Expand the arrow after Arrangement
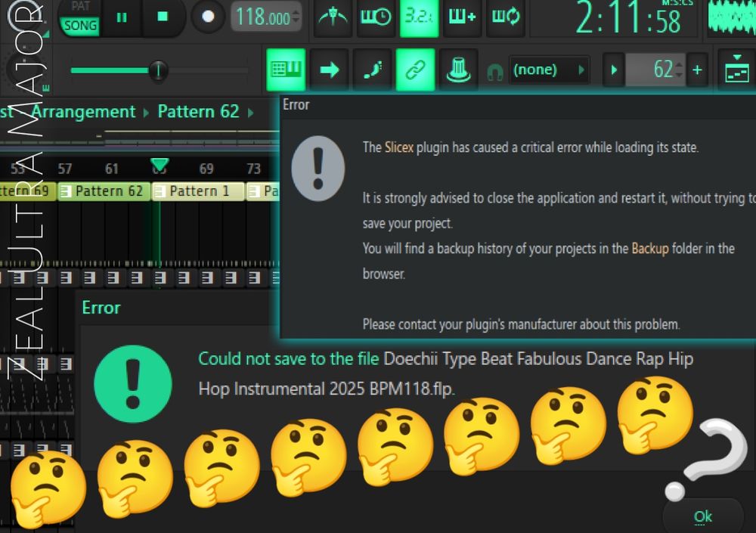This screenshot has width=756, height=533. click(146, 113)
